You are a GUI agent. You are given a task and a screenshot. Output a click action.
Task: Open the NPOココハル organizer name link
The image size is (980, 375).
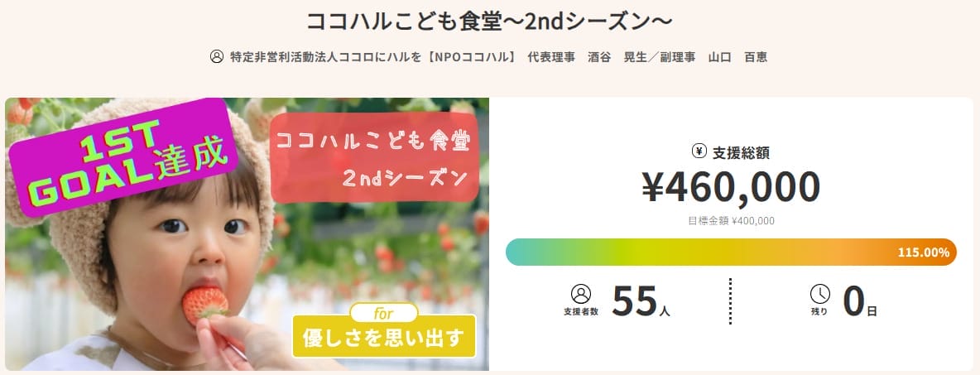click(x=494, y=58)
